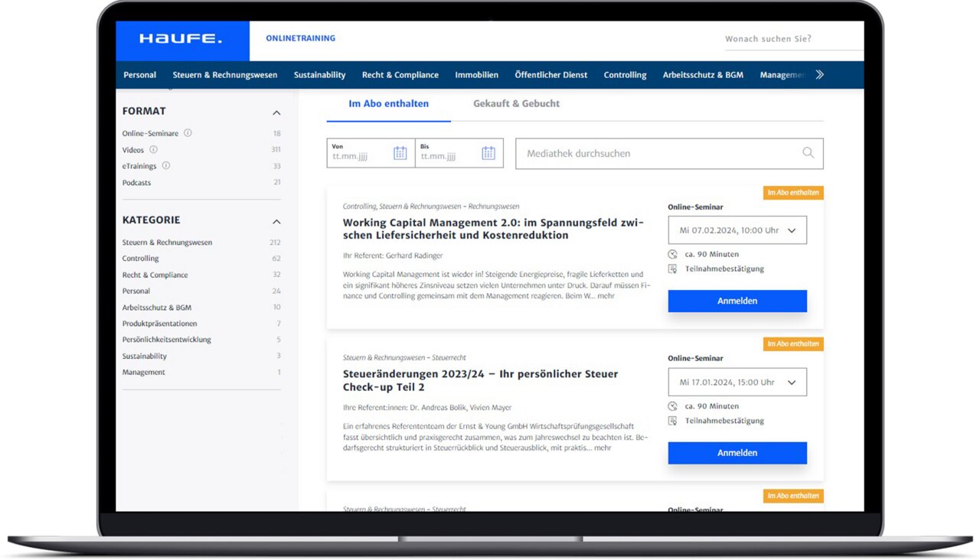Click info icon beside Videos filter
980x560 pixels.
(x=153, y=150)
